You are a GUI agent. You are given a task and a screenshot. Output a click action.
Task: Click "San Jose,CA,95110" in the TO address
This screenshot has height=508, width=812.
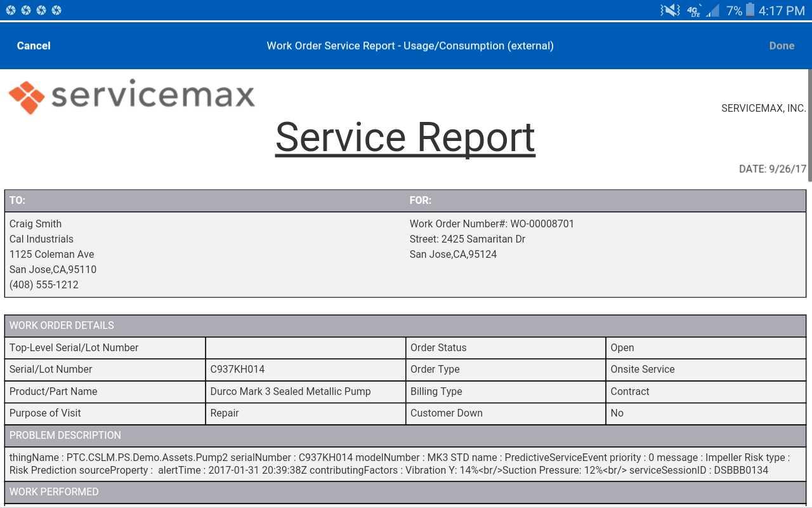point(53,269)
